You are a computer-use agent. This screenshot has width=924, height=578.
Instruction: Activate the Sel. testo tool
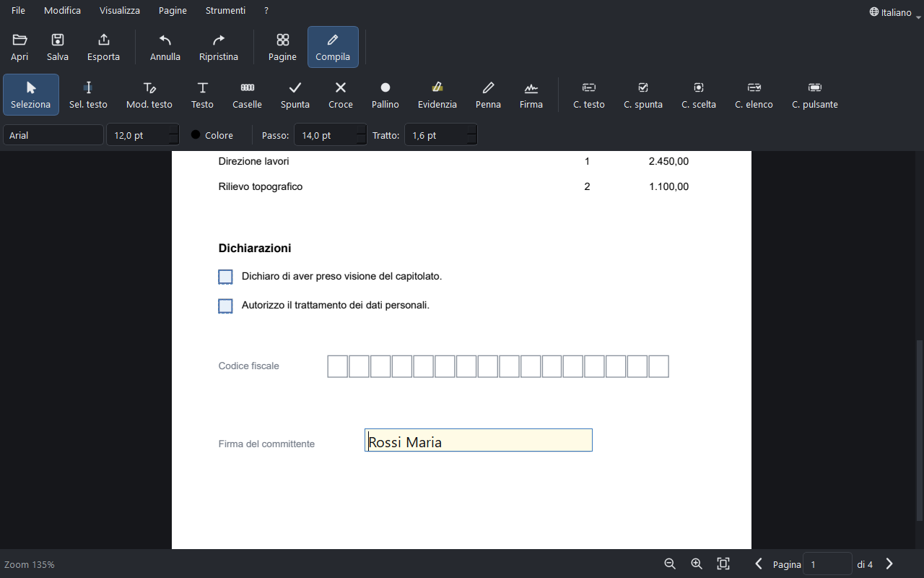click(88, 95)
